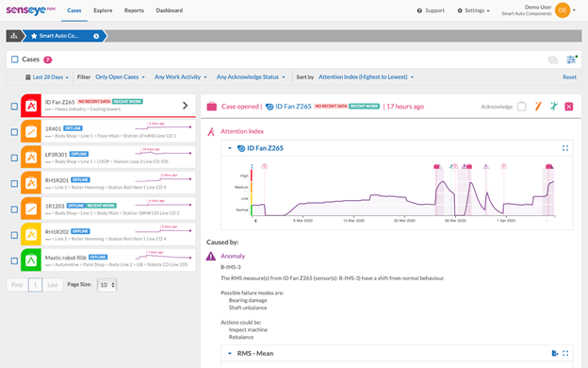This screenshot has height=368, width=588.
Task: Click the rightmost case marker on timeline
Action: [549, 166]
